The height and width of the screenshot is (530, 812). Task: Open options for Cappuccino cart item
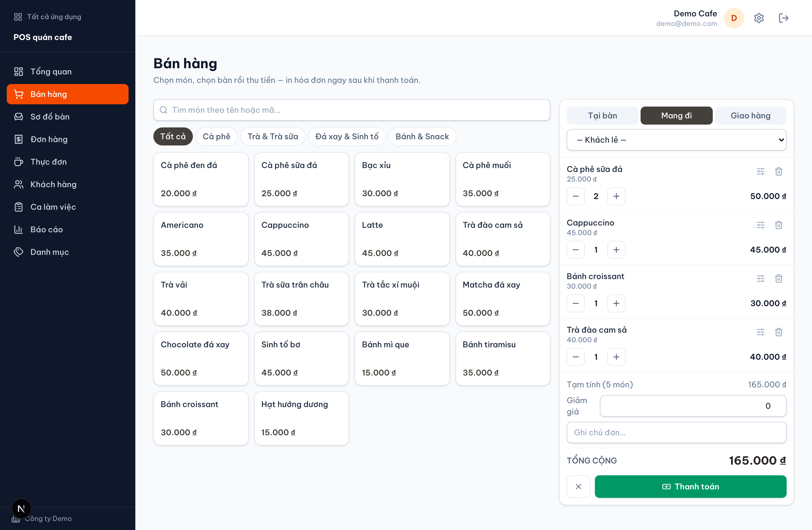tap(760, 225)
